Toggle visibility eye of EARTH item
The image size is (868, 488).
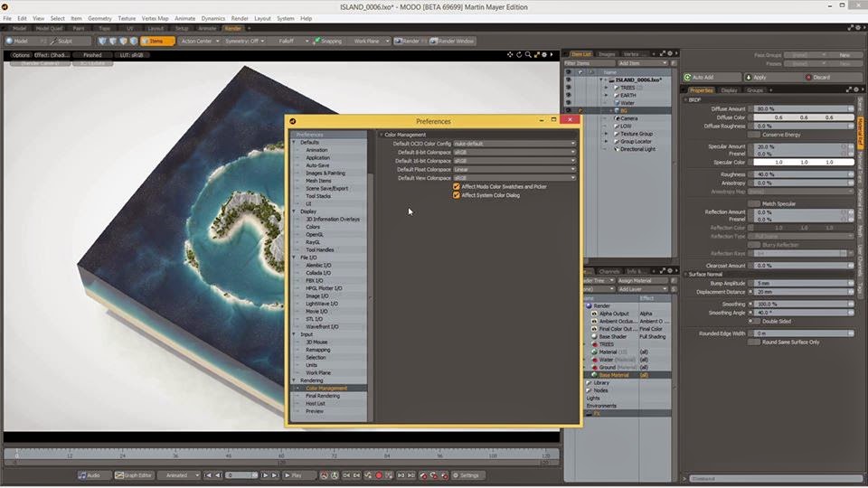568,95
